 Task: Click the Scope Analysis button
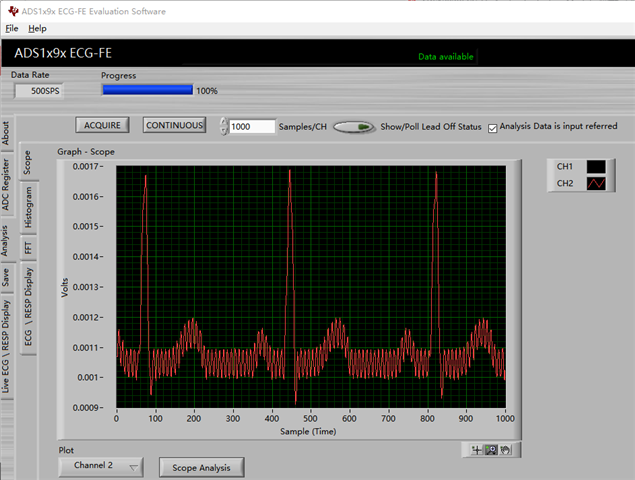[x=201, y=467]
